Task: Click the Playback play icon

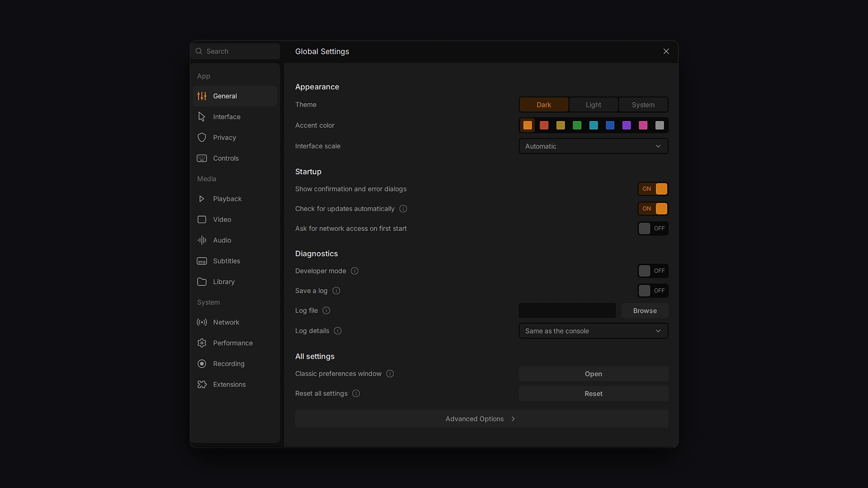Action: click(202, 199)
